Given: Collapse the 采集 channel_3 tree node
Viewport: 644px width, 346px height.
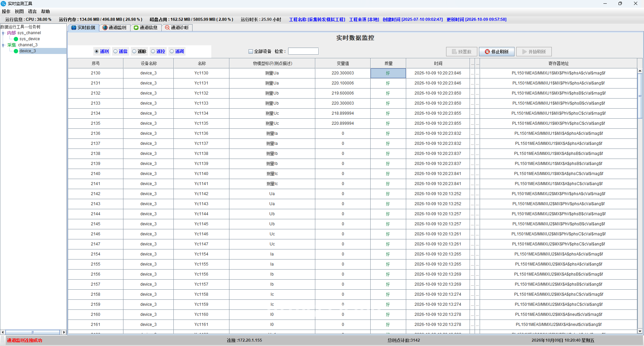Looking at the screenshot, I should coord(3,45).
